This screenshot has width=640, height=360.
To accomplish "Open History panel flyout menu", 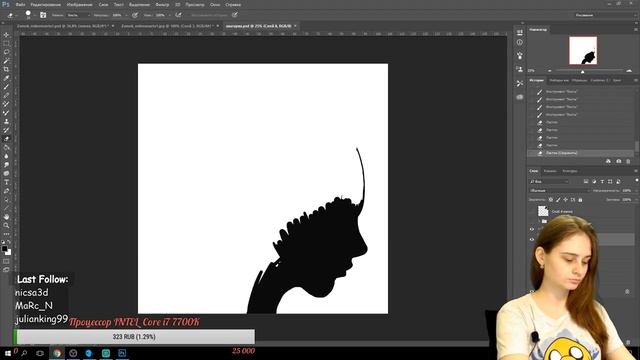I will tap(636, 80).
